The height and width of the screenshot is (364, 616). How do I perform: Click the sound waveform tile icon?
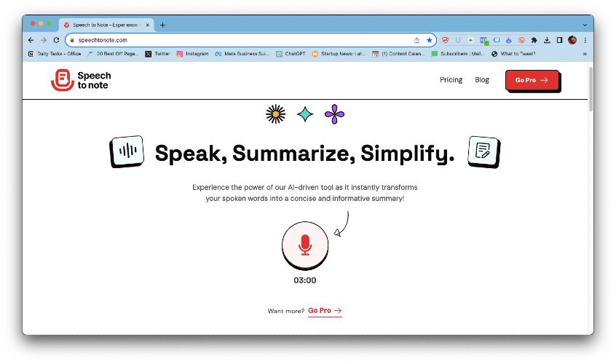[127, 151]
